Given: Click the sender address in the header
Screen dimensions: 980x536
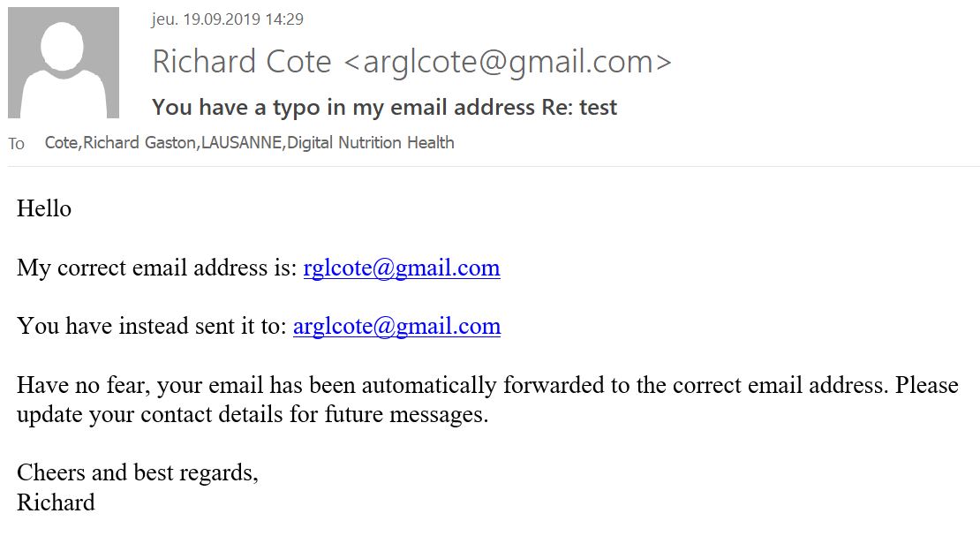Looking at the screenshot, I should tap(509, 62).
